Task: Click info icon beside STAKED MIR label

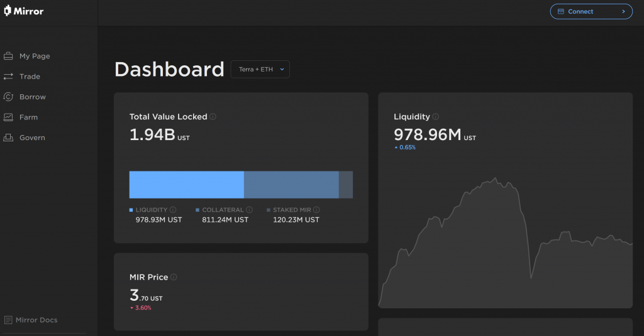Action: point(316,210)
